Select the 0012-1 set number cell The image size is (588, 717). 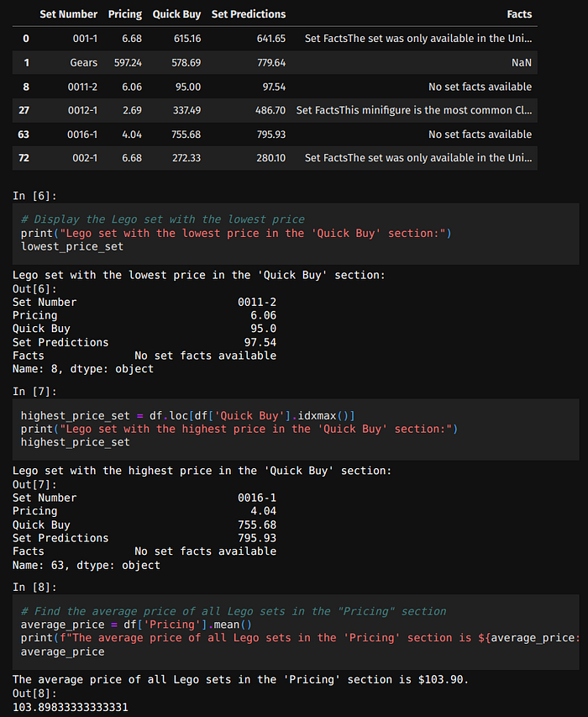coord(82,110)
